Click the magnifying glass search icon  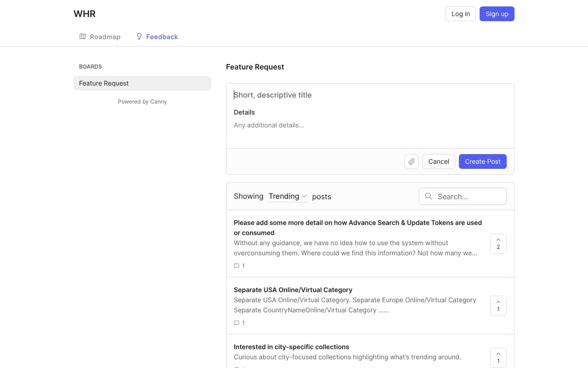tap(429, 196)
